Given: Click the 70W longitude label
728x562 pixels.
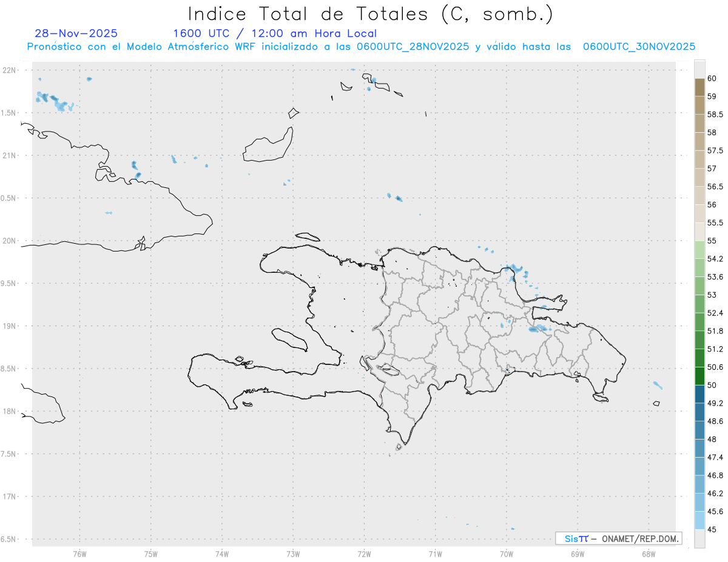Looking at the screenshot, I should (x=507, y=554).
